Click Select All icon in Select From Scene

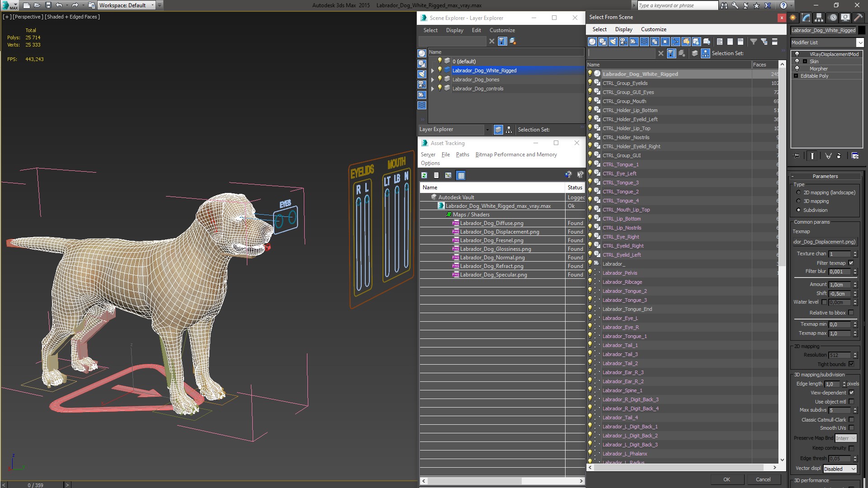[x=720, y=42]
